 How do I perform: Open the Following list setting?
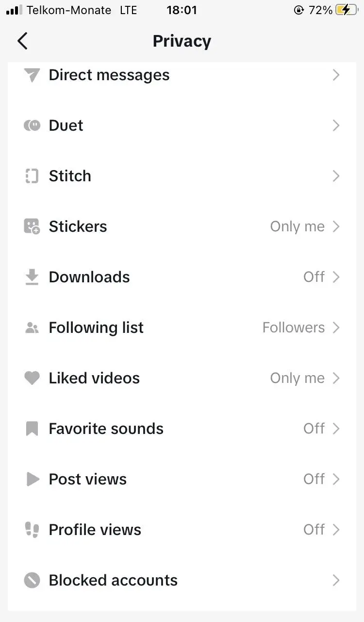click(182, 328)
